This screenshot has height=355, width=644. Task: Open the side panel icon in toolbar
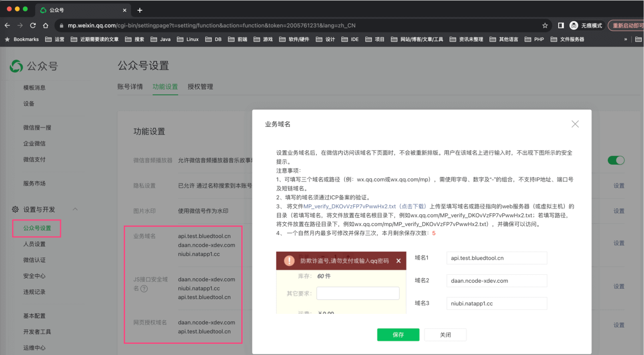coord(561,26)
